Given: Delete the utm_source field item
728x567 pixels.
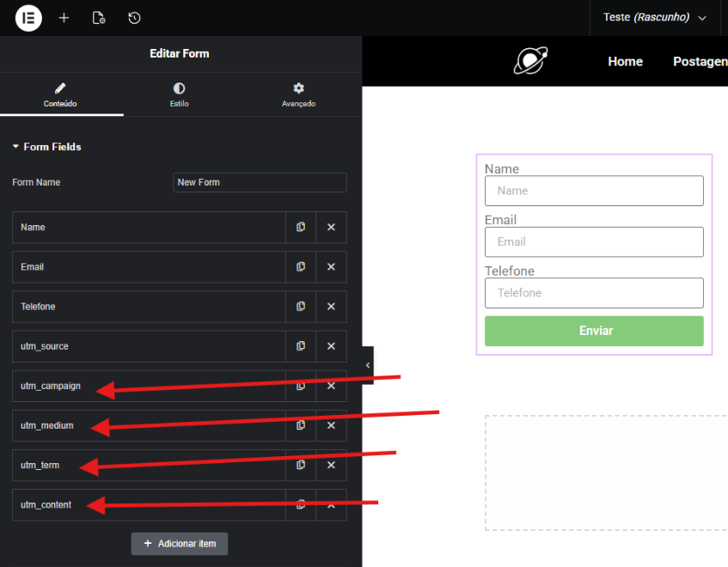Looking at the screenshot, I should 331,345.
